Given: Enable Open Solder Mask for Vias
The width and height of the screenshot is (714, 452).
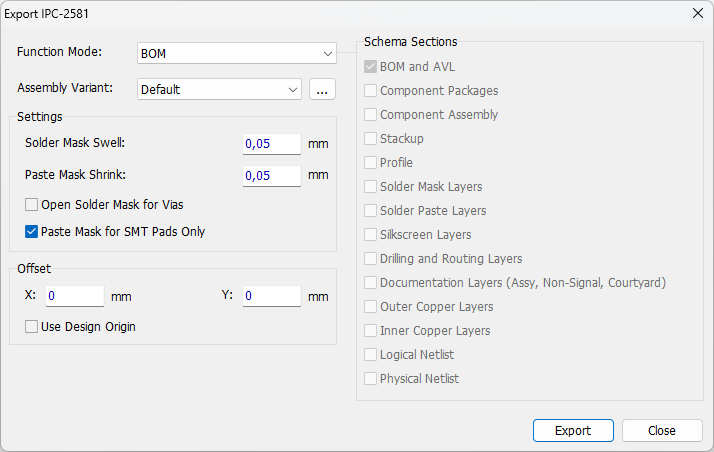Looking at the screenshot, I should click(x=31, y=205).
